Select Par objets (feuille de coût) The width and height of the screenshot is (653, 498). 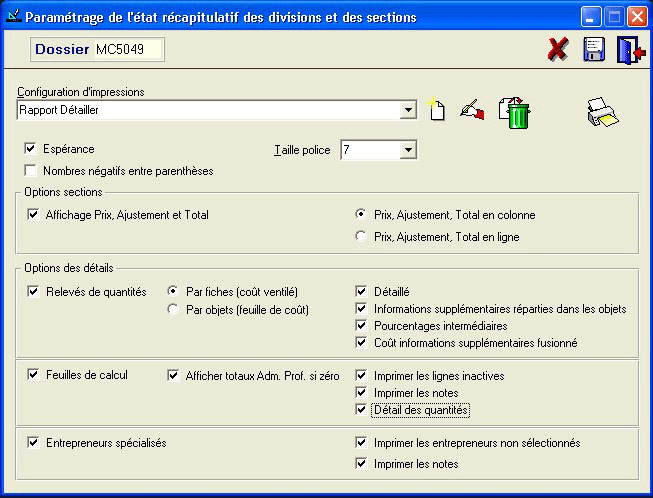tap(173, 310)
